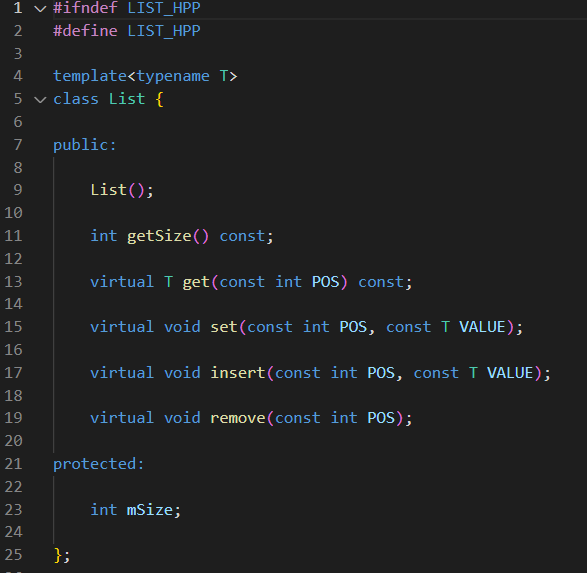Viewport: 587px width, 573px height.
Task: Click the mSize member variable
Action: point(150,510)
